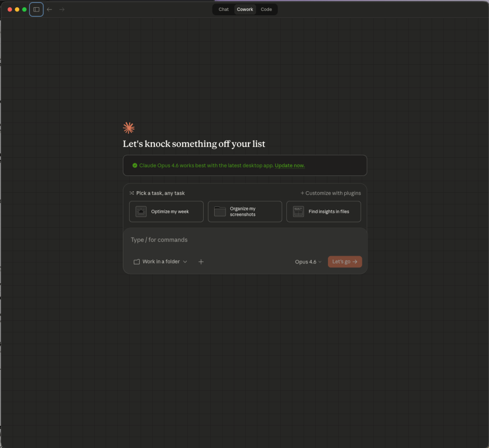
Task: Click the Optimize my week icon
Action: tap(141, 211)
